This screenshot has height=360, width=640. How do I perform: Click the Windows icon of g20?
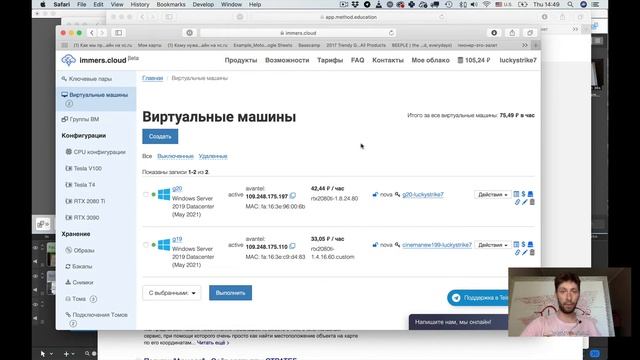(x=164, y=194)
